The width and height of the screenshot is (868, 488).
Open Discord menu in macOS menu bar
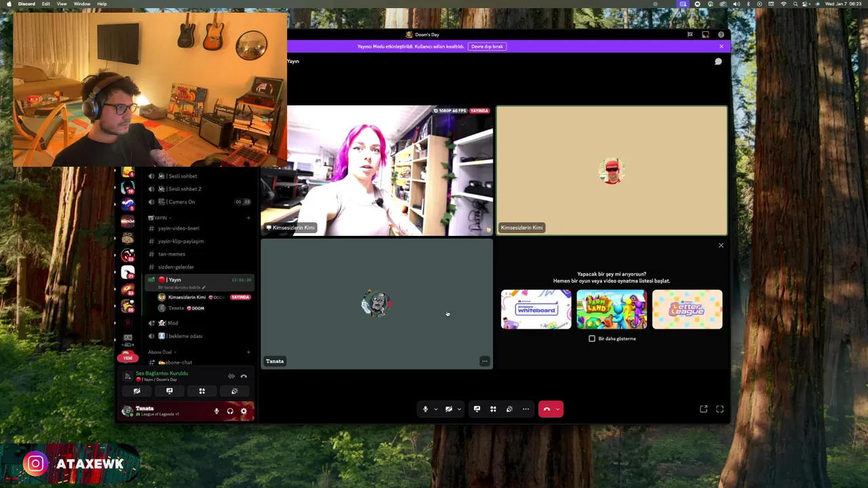click(26, 4)
